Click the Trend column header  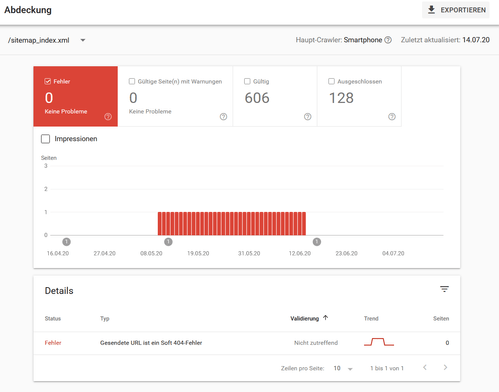[371, 319]
